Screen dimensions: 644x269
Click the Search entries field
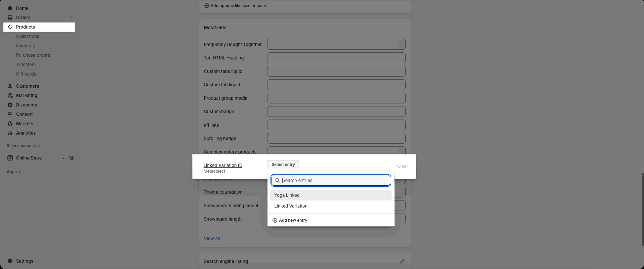[x=335, y=180]
